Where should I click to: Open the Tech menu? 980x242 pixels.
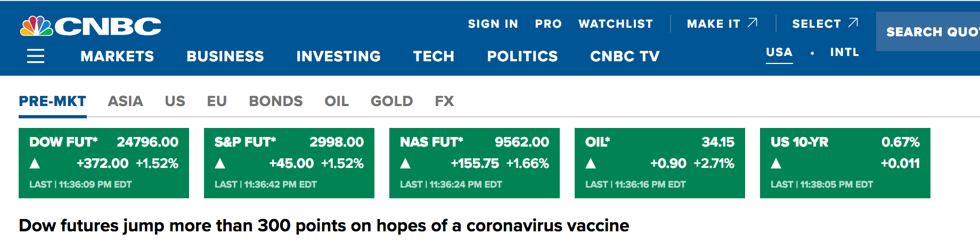point(434,56)
